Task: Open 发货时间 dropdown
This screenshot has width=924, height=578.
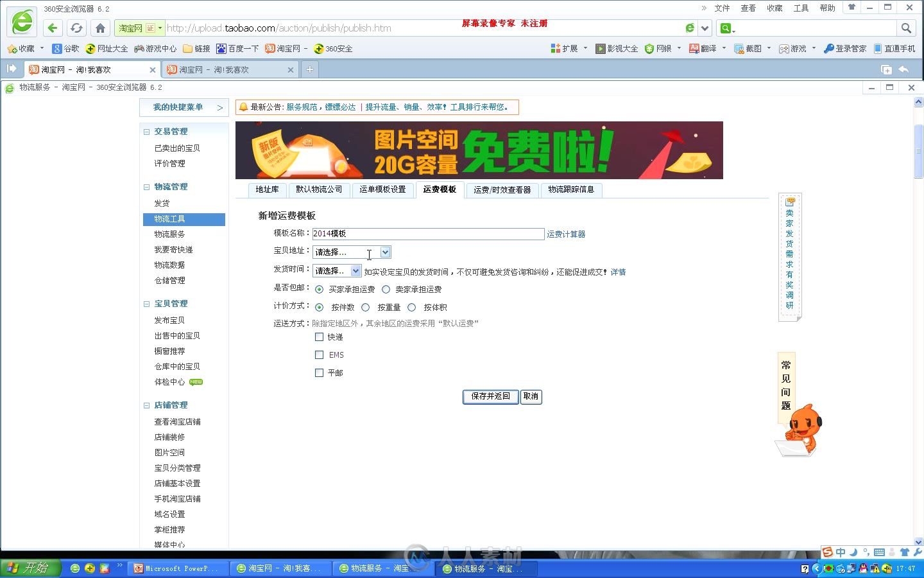Action: 337,271
